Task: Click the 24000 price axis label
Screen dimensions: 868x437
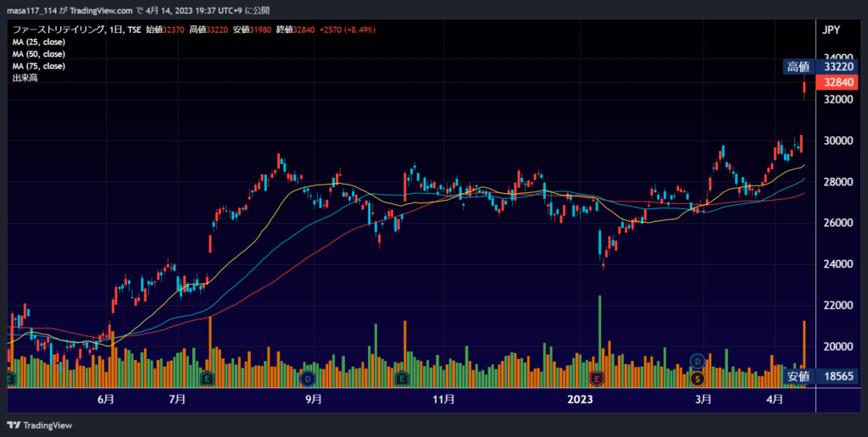Action: click(x=837, y=264)
